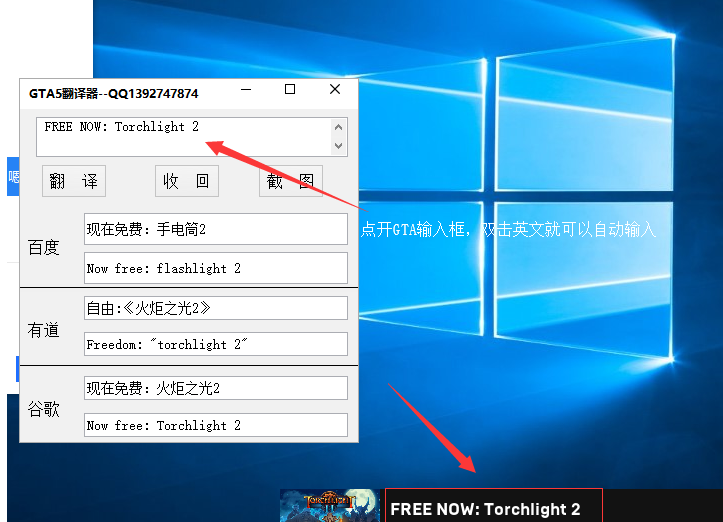Minimize the GTA5翻译器 window
This screenshot has width=723, height=522.
(244, 90)
